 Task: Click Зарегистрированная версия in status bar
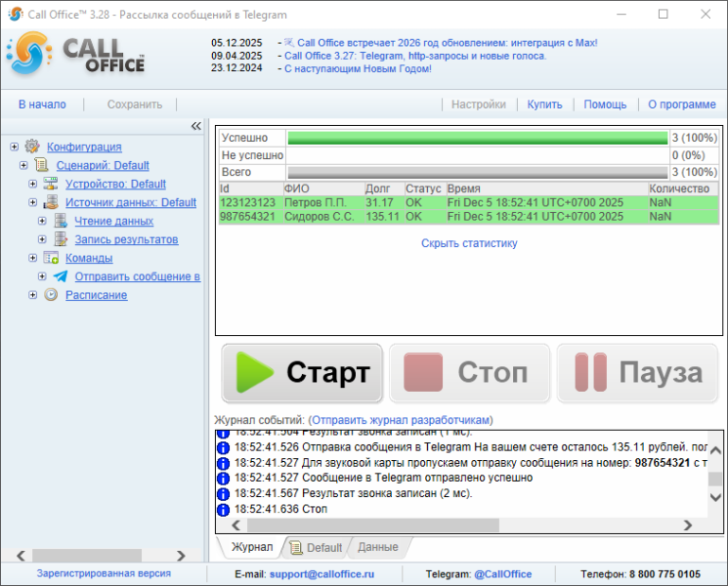[x=104, y=573]
